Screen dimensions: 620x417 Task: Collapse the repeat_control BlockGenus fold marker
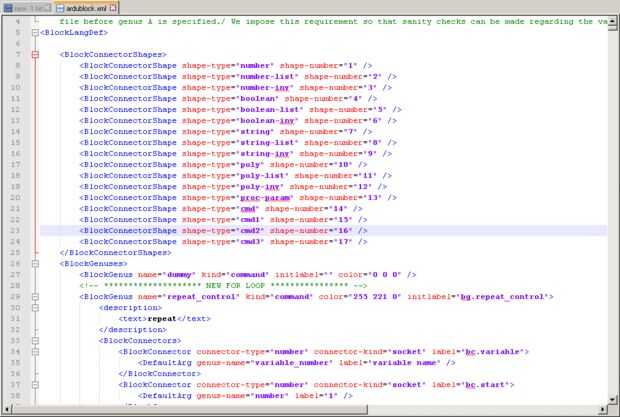(x=35, y=297)
